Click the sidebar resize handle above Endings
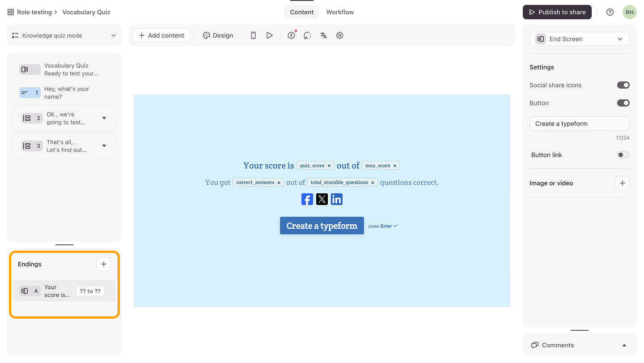 (x=64, y=245)
